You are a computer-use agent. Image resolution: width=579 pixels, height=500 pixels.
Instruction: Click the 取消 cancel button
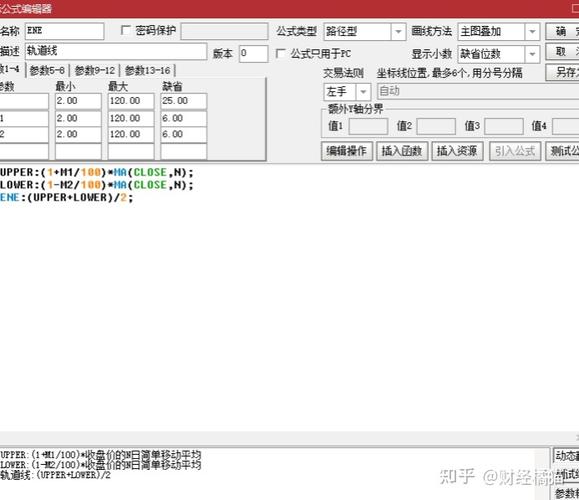[x=562, y=52]
